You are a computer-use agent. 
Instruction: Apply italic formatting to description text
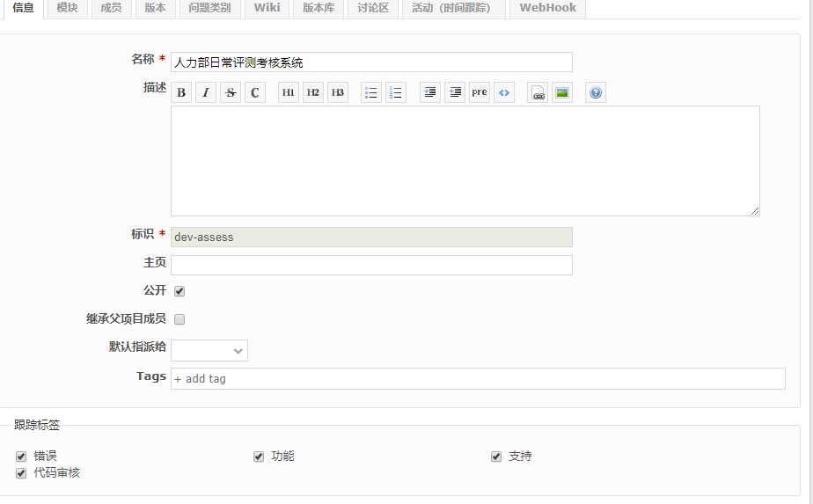(x=206, y=92)
